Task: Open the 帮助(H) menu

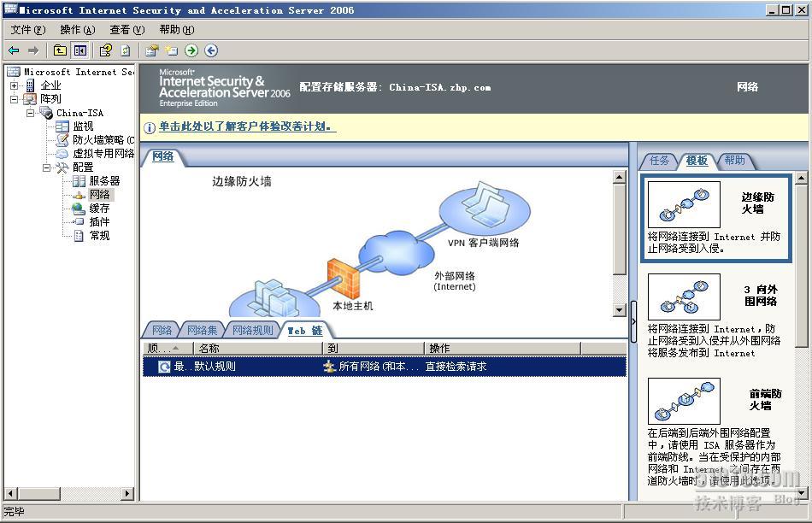Action: pyautogui.click(x=177, y=30)
